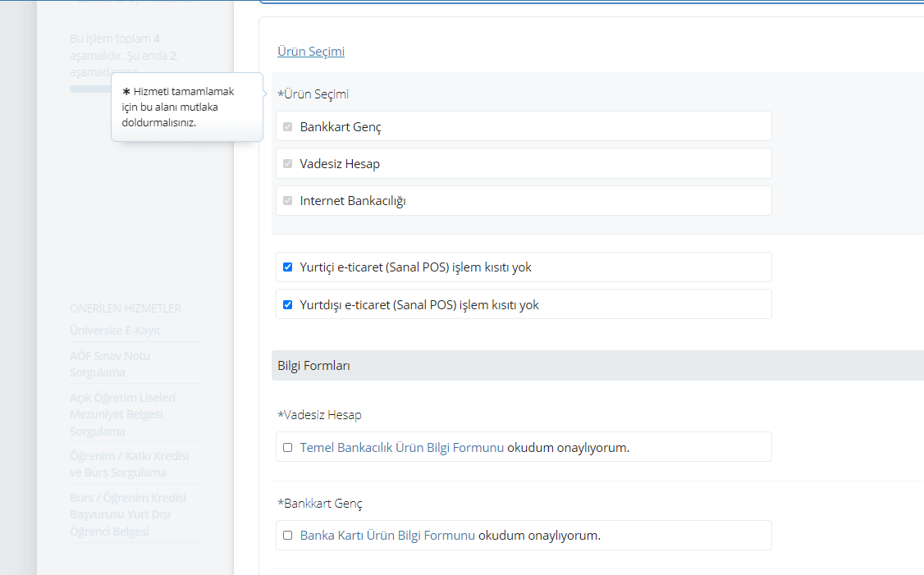Check the Temel Bankacılık form approval checkbox

point(287,448)
